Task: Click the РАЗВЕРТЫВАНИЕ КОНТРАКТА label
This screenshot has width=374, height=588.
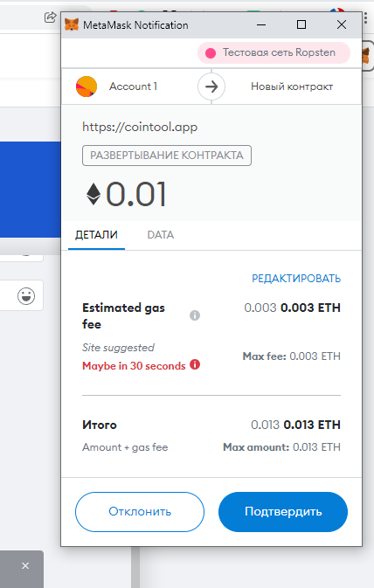Action: pyautogui.click(x=167, y=156)
